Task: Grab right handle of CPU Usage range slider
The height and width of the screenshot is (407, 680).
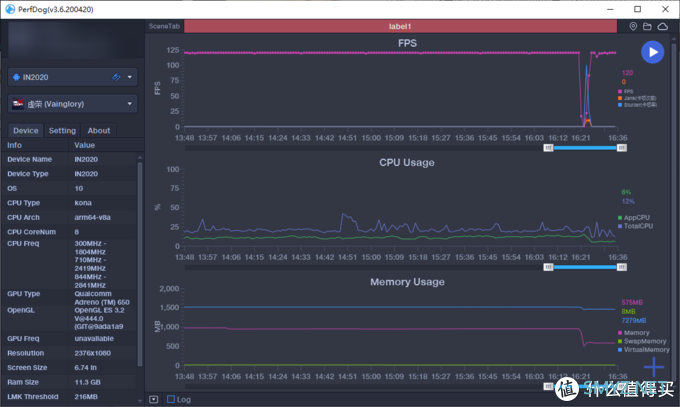Action: (x=621, y=267)
